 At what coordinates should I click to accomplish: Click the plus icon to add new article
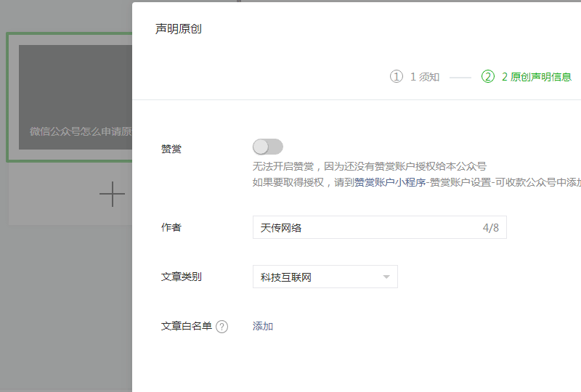coord(112,194)
